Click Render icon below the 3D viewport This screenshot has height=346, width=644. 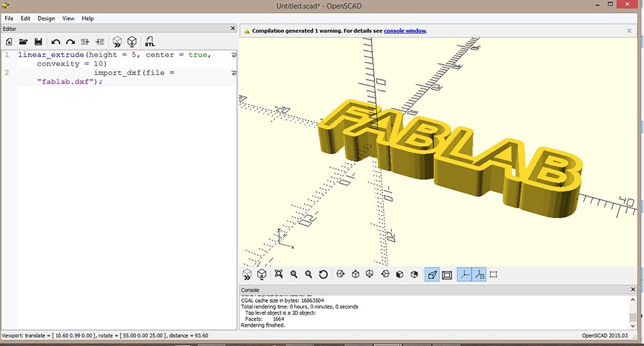point(262,274)
